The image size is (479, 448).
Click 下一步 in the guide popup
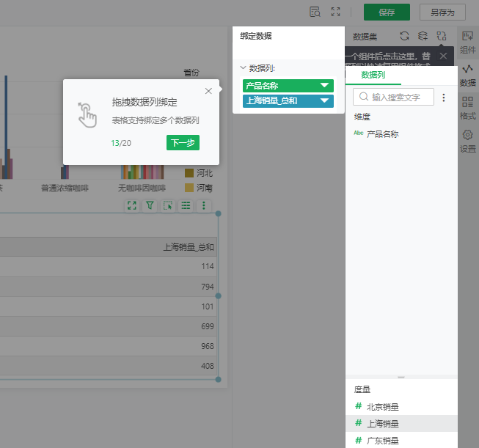click(183, 143)
